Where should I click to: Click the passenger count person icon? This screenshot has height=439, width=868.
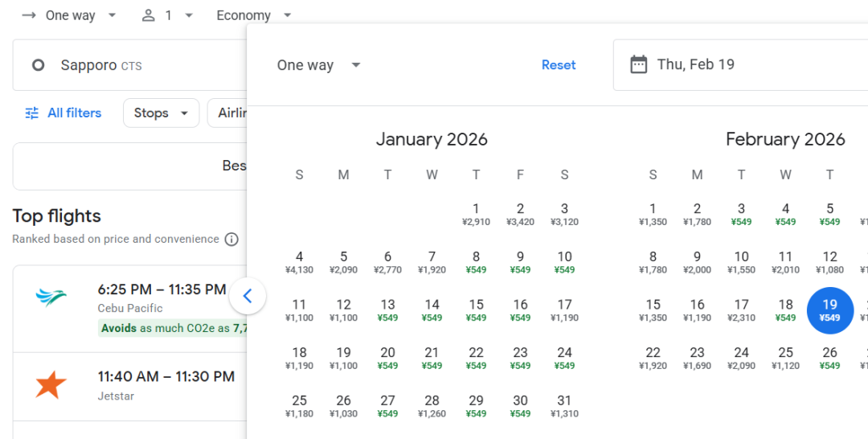[x=148, y=15]
